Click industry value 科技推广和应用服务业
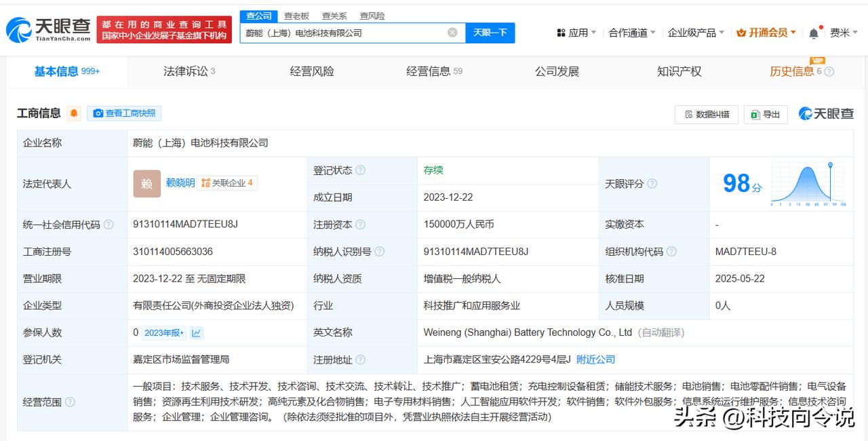 pyautogui.click(x=472, y=306)
